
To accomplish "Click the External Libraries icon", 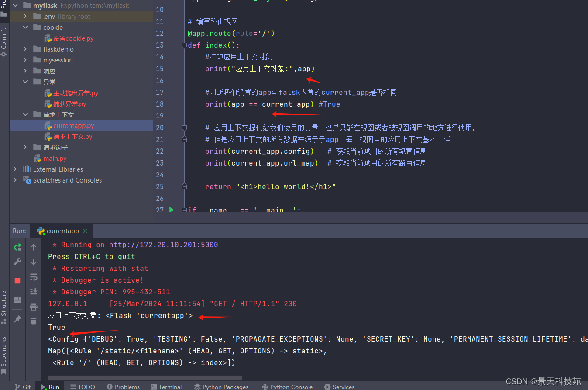I will pos(27,169).
